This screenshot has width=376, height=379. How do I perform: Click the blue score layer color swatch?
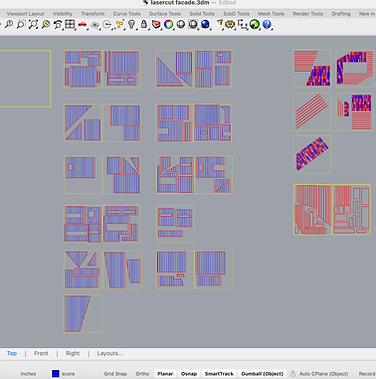[56, 374]
